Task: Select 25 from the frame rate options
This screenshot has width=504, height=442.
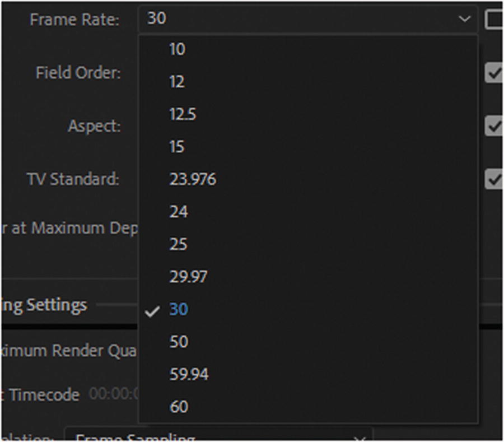Action: coord(179,244)
